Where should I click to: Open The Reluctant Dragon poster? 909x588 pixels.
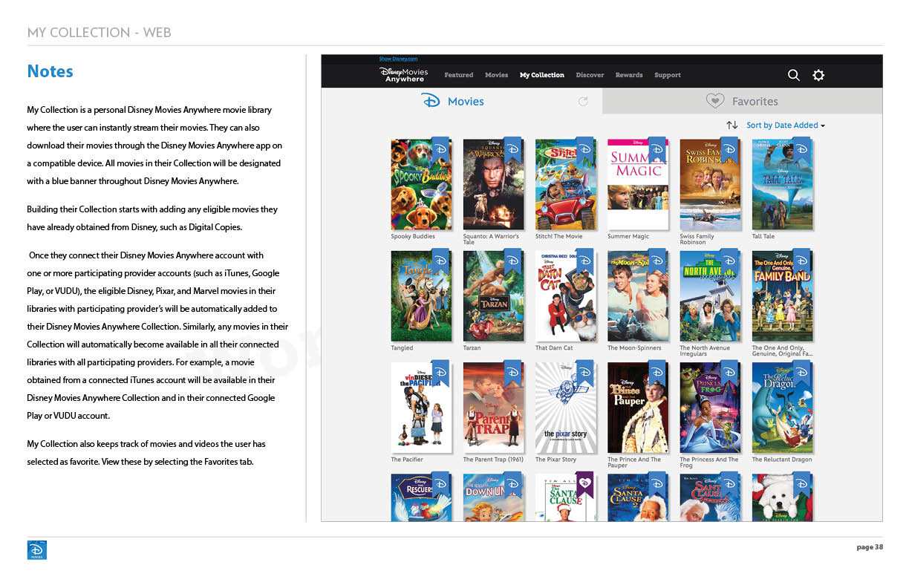(782, 408)
